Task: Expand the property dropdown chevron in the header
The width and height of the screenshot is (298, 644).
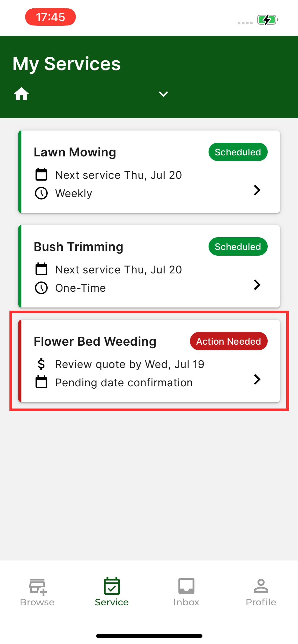Action: (x=163, y=94)
